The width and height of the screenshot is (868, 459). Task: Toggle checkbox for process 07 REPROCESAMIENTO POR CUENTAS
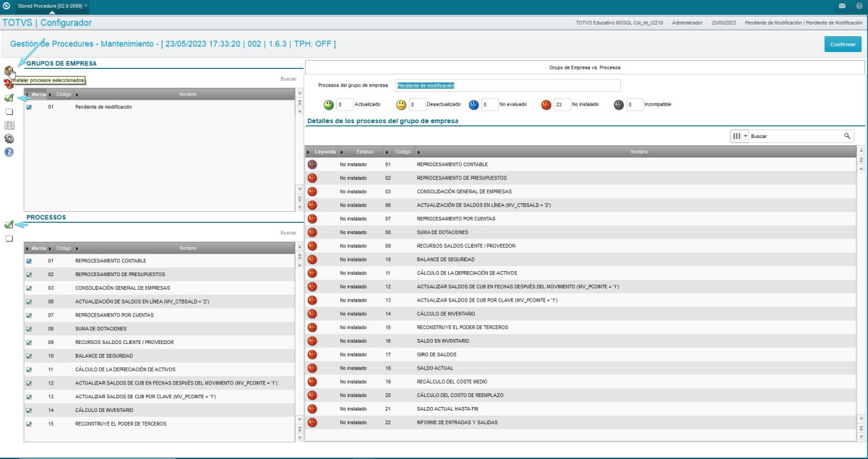tap(29, 314)
